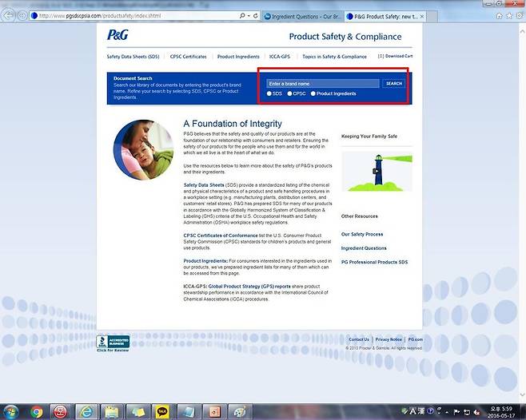Open KakaoTalk from the taskbar

(x=162, y=412)
